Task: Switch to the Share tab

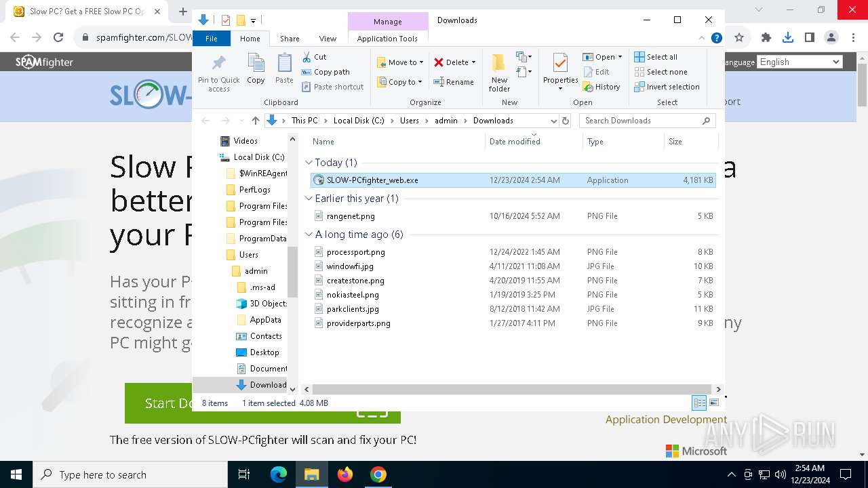Action: 290,39
